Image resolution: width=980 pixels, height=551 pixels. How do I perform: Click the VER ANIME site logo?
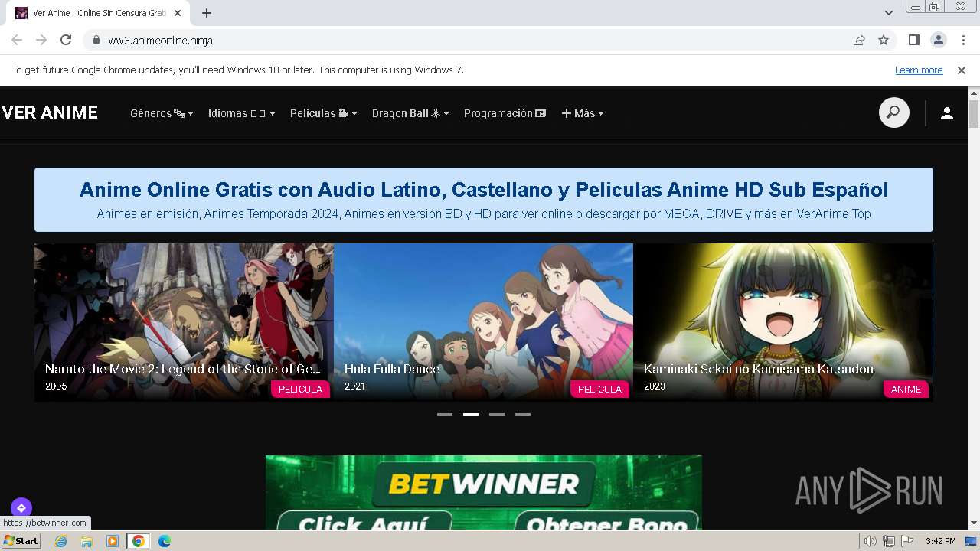tap(50, 112)
